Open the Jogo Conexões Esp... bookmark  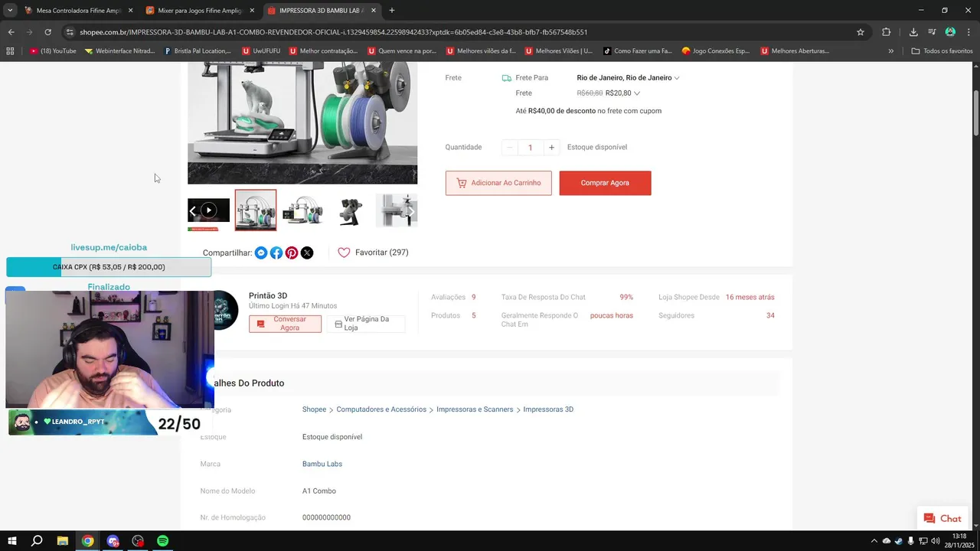[x=716, y=51]
